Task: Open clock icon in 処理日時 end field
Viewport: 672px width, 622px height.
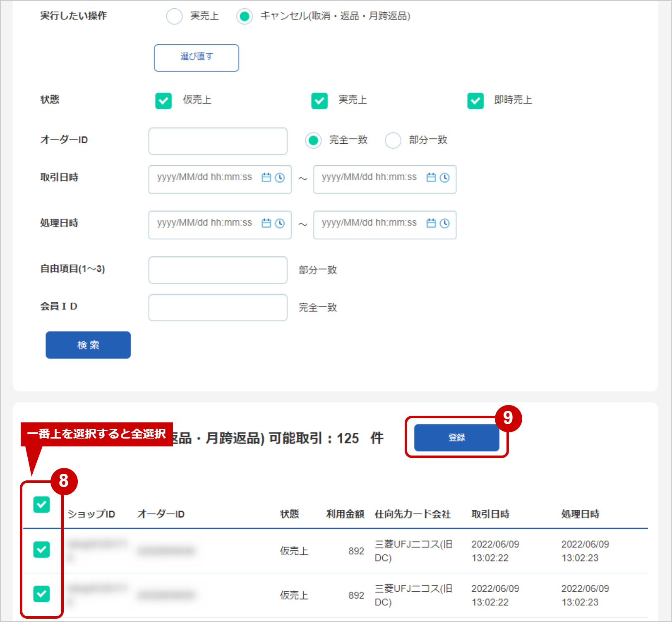Action: [444, 223]
